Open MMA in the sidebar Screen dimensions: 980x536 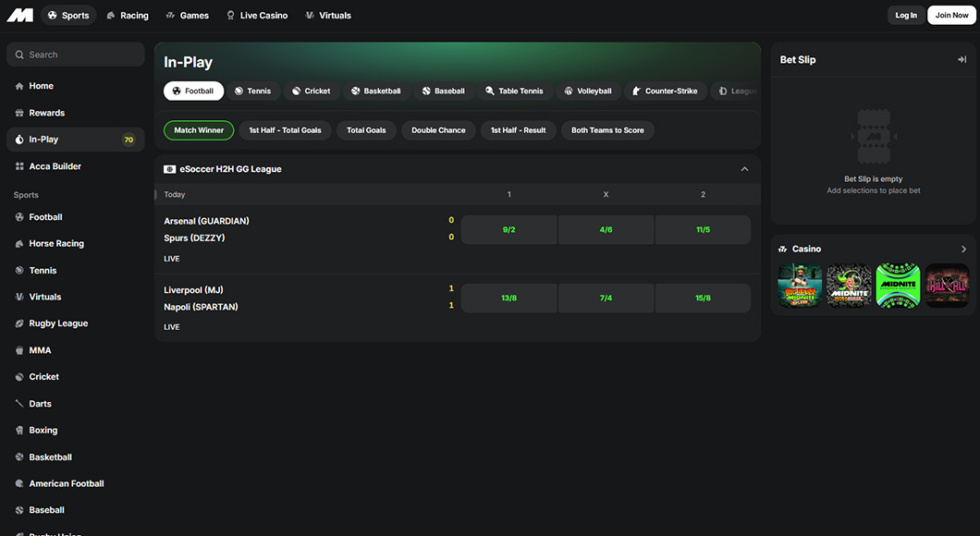(x=76, y=350)
